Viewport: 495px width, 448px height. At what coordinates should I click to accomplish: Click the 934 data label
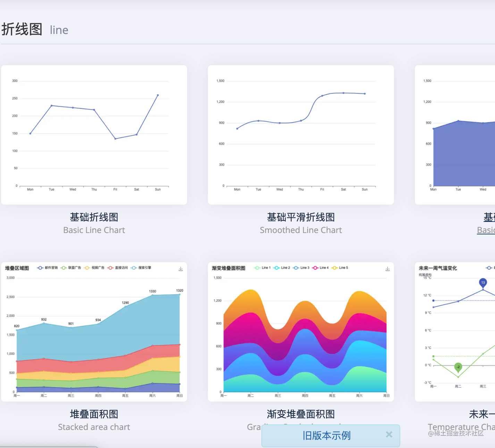[x=98, y=320]
